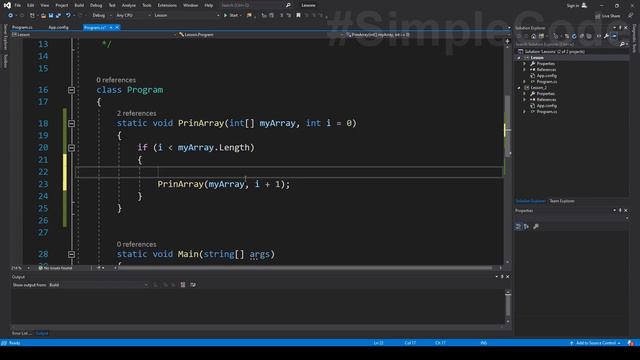Open the View menu
Screen dimensions: 640x360
(x=44, y=5)
